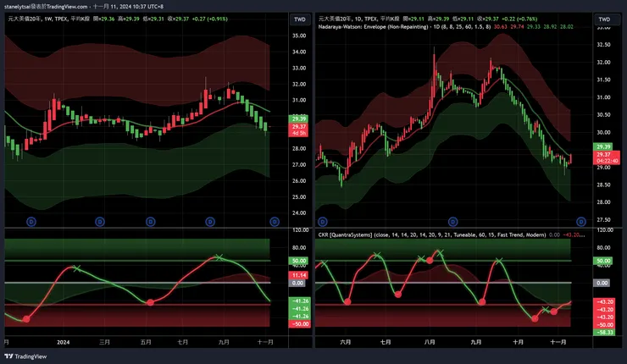This screenshot has height=364, width=627.
Task: Click the TradingView logo at the bottom left
Action: 25,356
